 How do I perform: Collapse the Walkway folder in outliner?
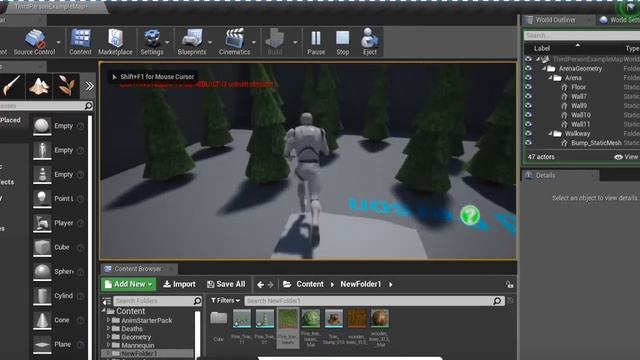[550, 133]
